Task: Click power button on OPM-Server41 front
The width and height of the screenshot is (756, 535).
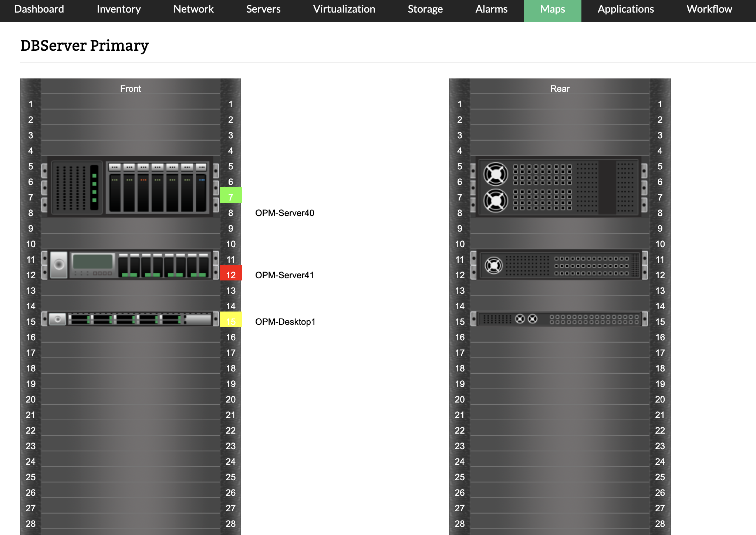Action: (59, 265)
